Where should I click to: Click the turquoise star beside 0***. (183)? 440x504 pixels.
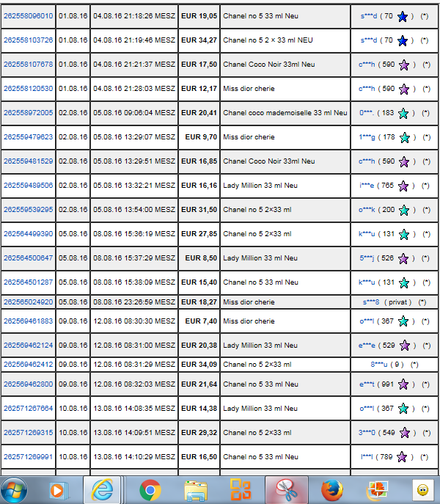[403, 114]
